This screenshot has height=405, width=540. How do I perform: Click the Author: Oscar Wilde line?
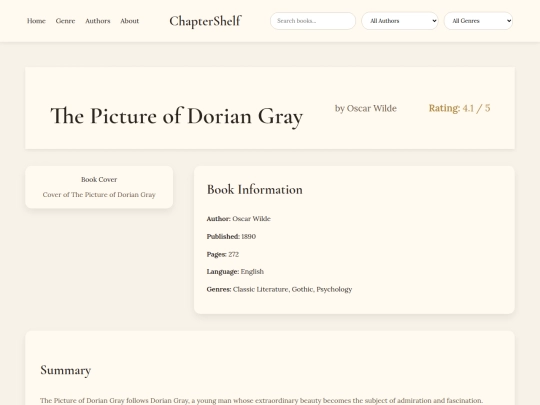click(239, 219)
